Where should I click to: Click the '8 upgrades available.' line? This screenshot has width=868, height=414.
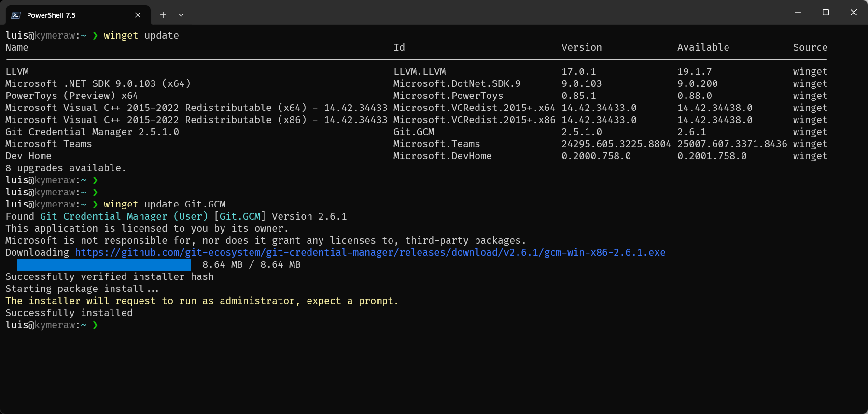click(66, 168)
